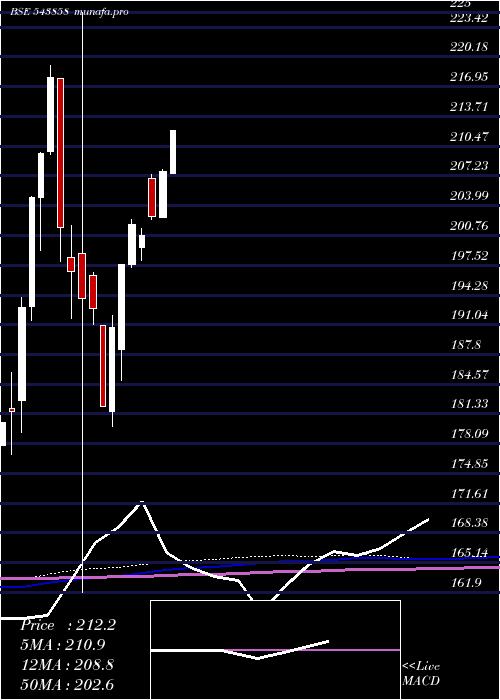Click the 178.09 axis value

pyautogui.click(x=469, y=433)
